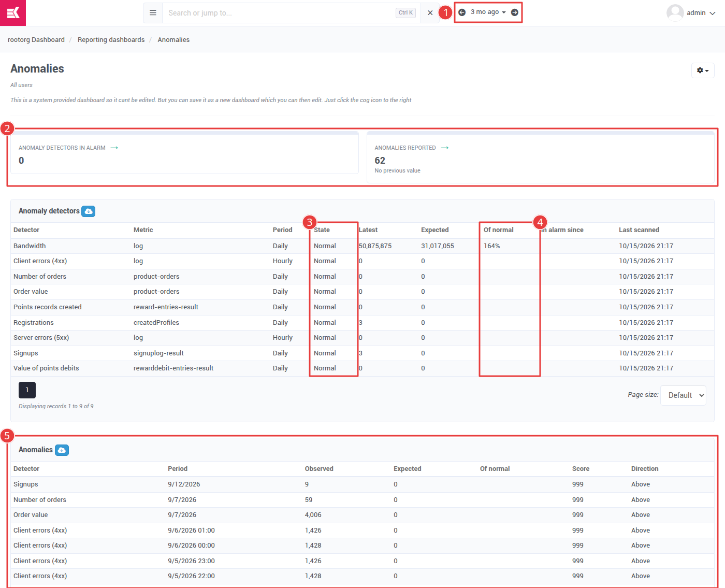Screen dimensions: 725x588
Task: Go to next time period arrow
Action: tap(514, 12)
